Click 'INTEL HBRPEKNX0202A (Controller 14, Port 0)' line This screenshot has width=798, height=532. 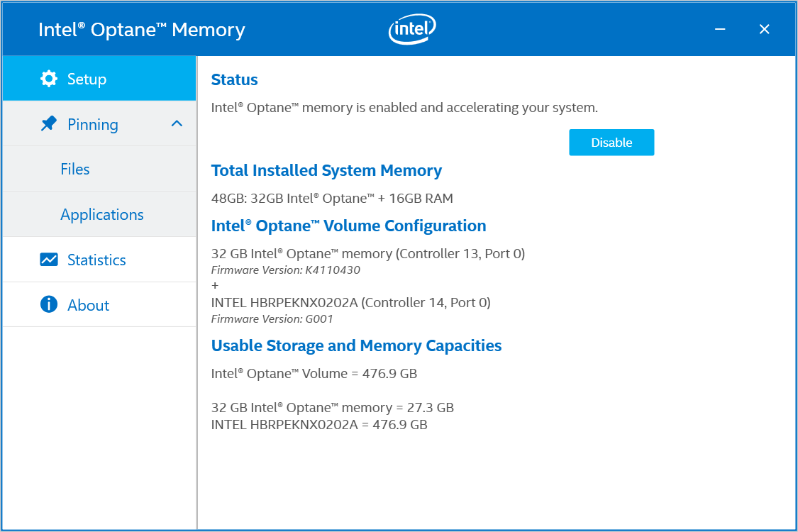coord(350,302)
